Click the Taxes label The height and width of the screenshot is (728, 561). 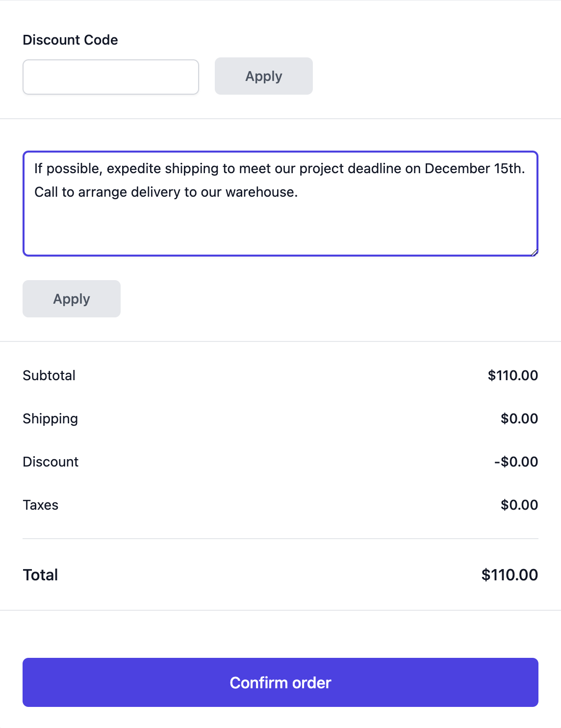[40, 505]
